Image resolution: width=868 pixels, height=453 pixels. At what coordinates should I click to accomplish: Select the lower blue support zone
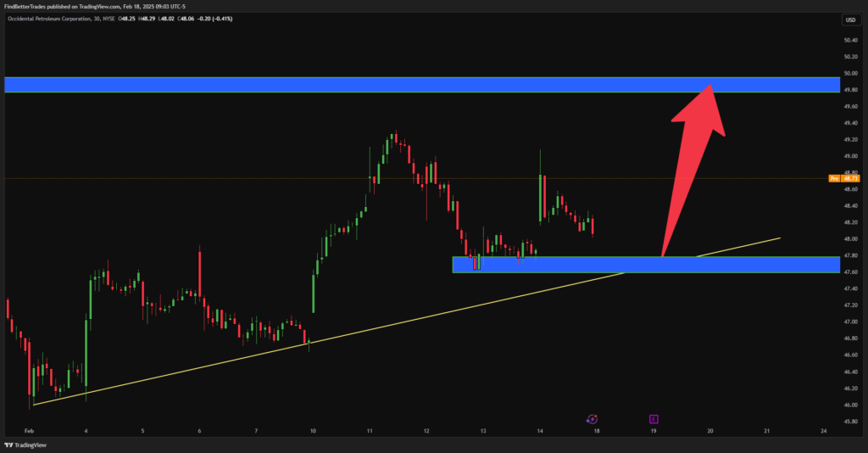click(646, 265)
